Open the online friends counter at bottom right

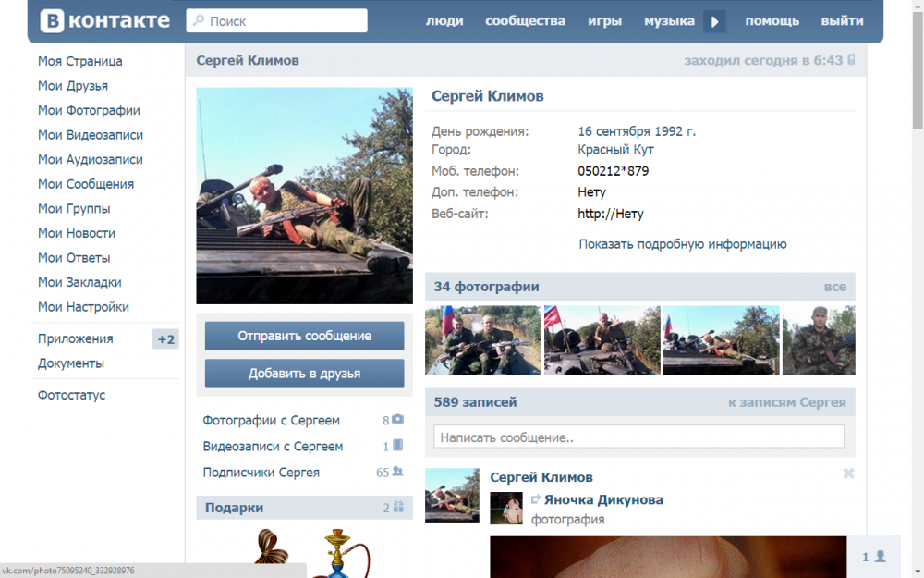[874, 556]
